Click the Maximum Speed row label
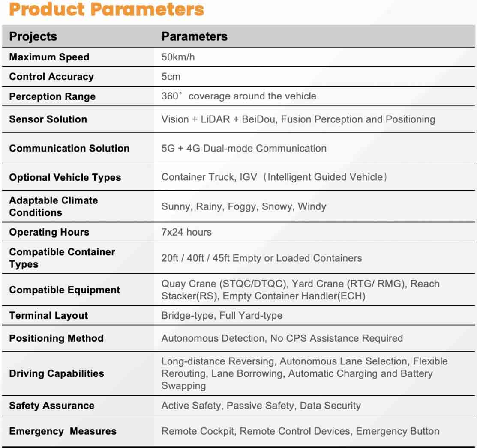 coord(49,57)
